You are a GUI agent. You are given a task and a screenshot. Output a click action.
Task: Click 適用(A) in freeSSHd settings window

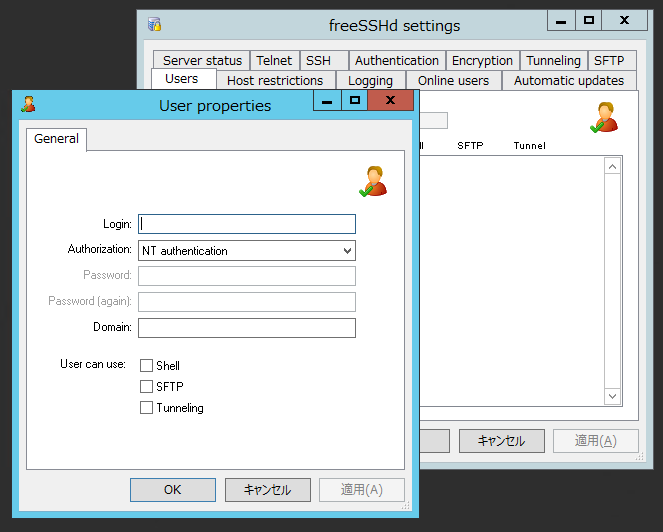596,441
